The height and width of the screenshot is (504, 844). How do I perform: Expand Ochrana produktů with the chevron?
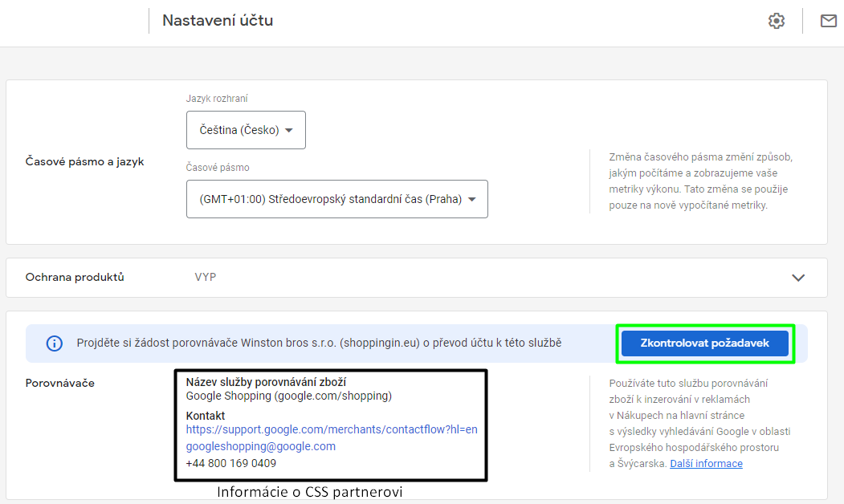797,278
